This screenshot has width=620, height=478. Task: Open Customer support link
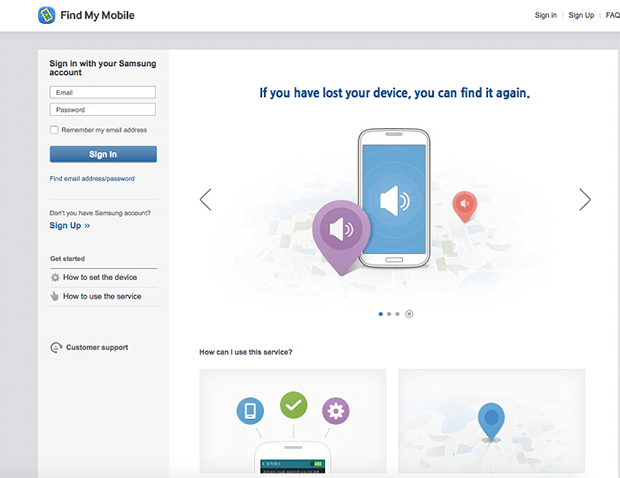point(97,348)
